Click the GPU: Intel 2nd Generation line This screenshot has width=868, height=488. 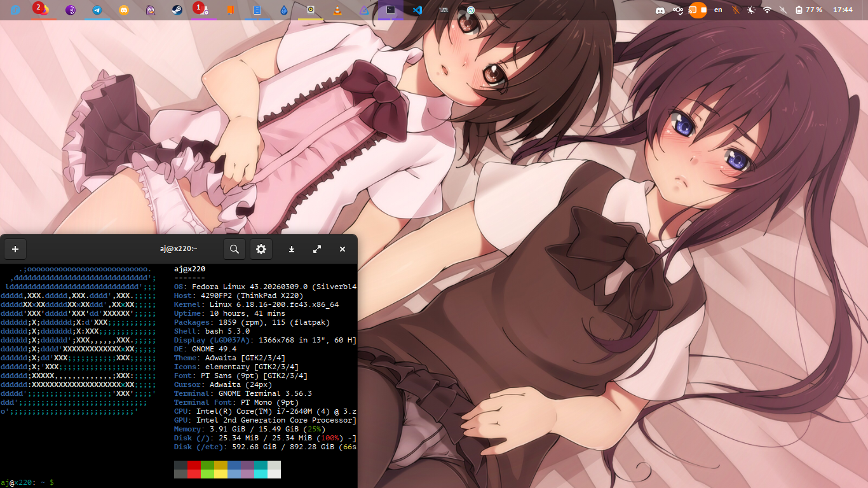(265, 421)
